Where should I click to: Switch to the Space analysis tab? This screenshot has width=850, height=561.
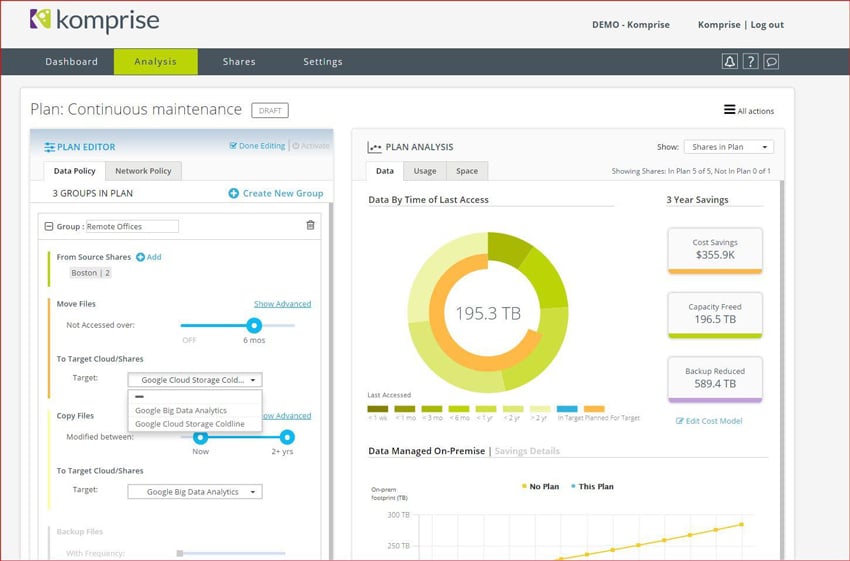[467, 171]
